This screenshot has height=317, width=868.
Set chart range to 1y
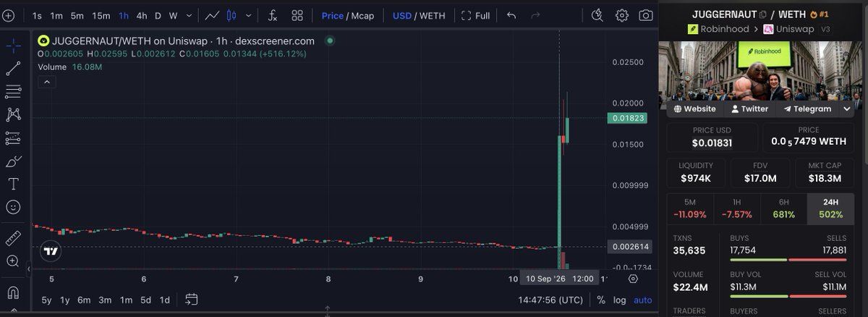tap(65, 300)
